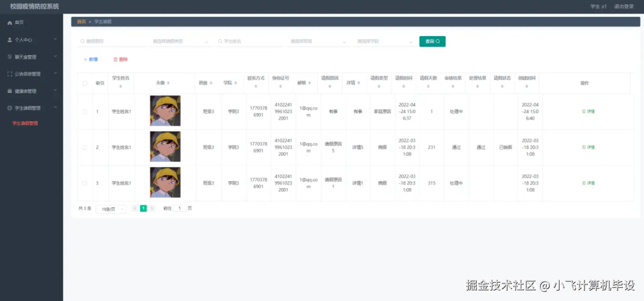
Task: Check the checkbox for row 1
Action: [x=85, y=112]
